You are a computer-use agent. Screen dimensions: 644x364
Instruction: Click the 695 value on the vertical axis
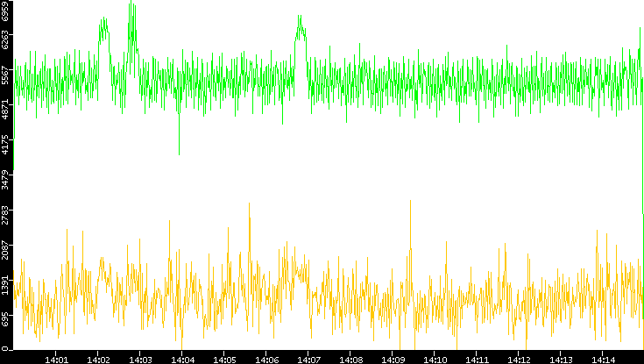(5, 320)
